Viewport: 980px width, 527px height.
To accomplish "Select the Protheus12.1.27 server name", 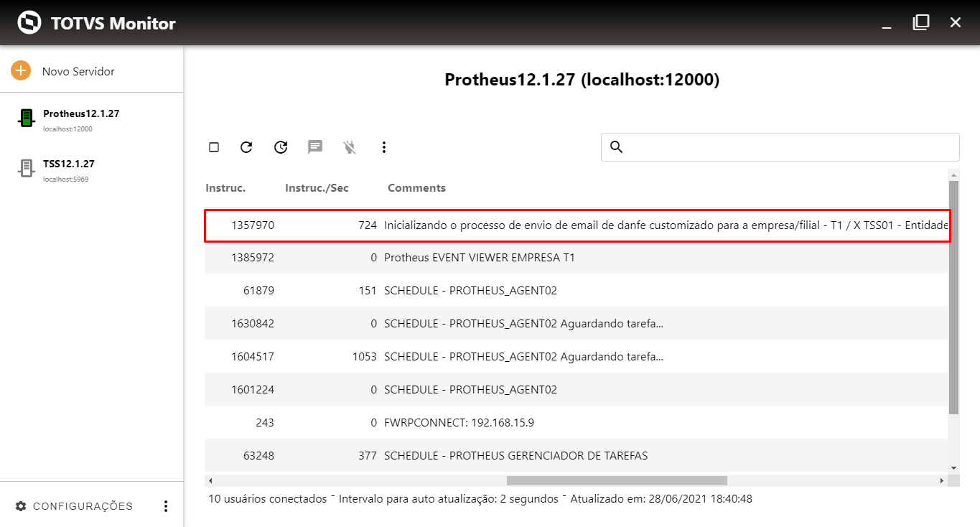I will (x=81, y=113).
